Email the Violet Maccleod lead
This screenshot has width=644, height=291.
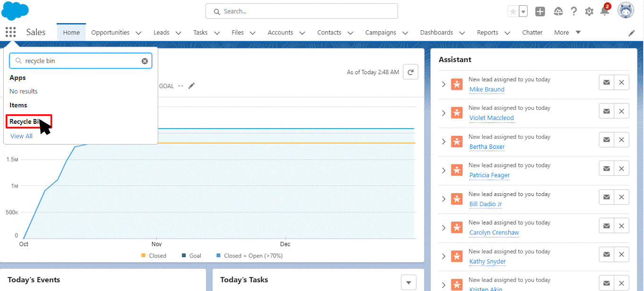[x=606, y=111]
